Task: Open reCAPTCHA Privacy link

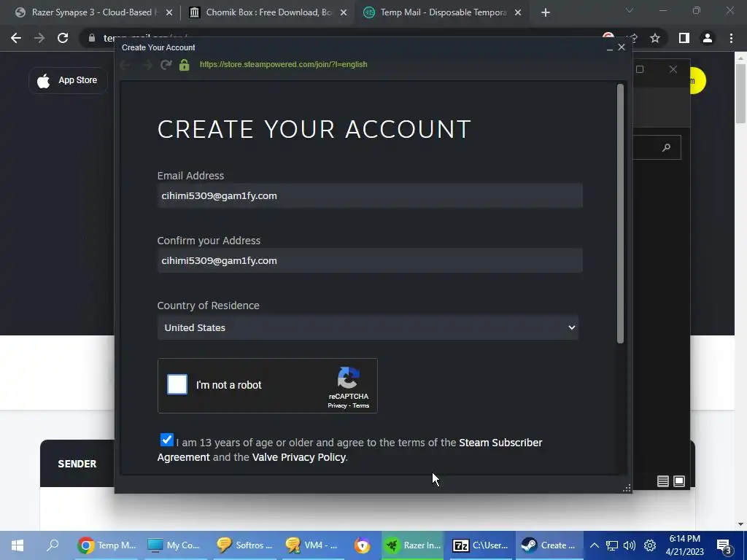Action: click(337, 405)
